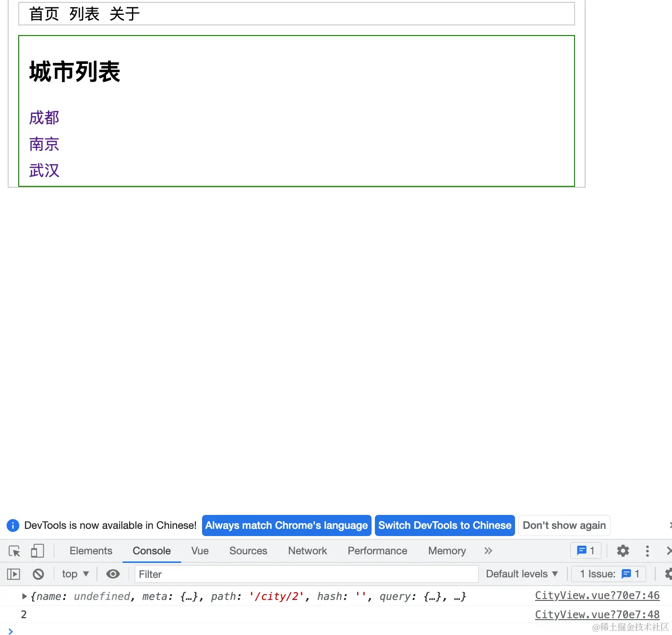Open the DevTools three-dot customize menu
Image resolution: width=672 pixels, height=635 pixels.
click(x=648, y=551)
